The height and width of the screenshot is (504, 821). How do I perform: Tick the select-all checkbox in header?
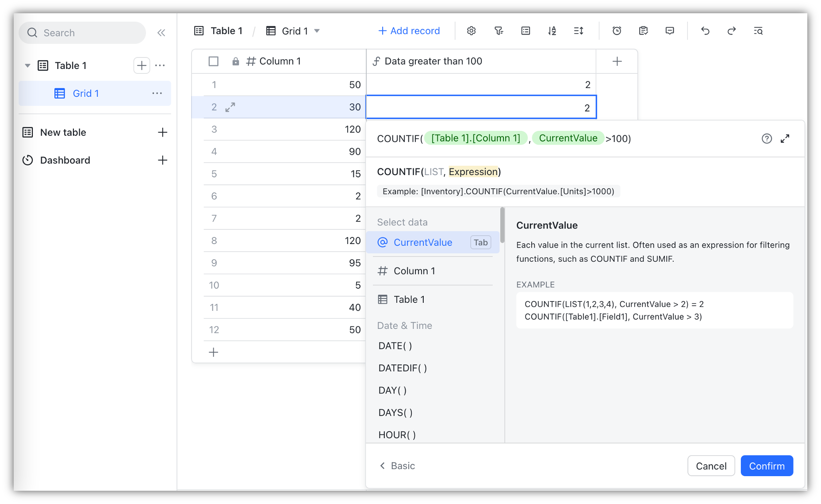point(213,61)
